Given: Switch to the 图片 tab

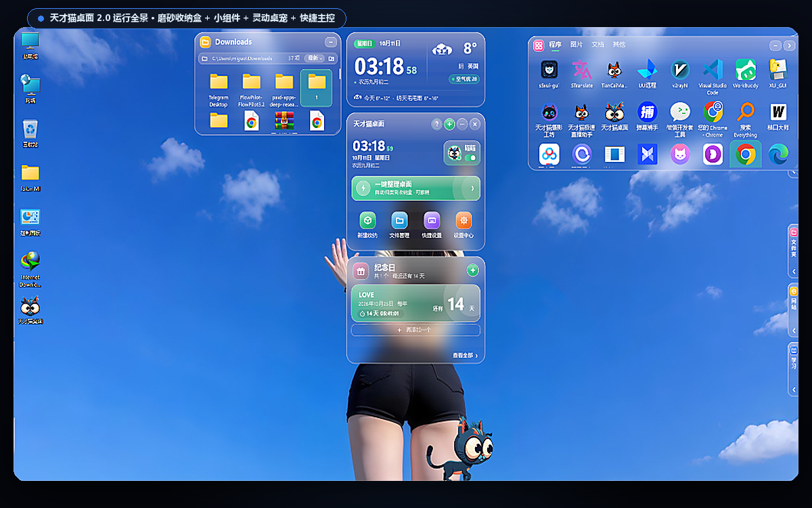Looking at the screenshot, I should tap(577, 45).
